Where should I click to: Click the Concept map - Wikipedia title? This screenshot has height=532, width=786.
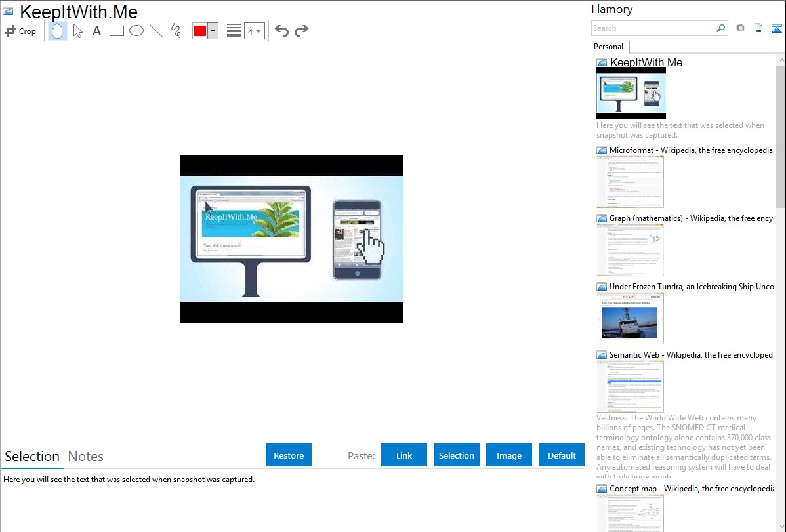pos(691,488)
